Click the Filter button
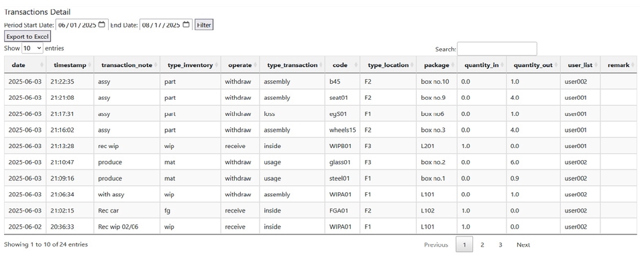The width and height of the screenshot is (644, 270). point(203,25)
